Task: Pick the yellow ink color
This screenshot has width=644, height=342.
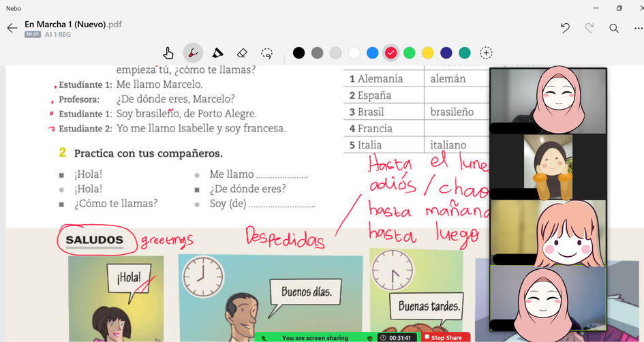Action: 427,52
